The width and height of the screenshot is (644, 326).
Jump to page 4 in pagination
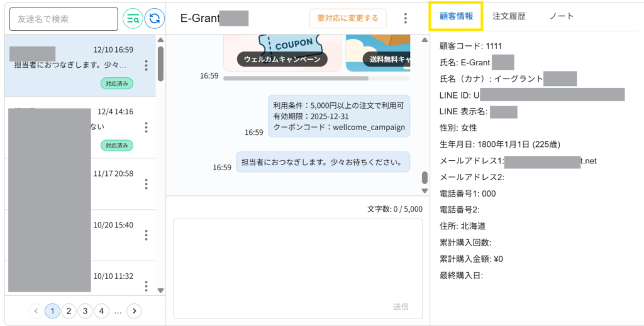coord(101,310)
